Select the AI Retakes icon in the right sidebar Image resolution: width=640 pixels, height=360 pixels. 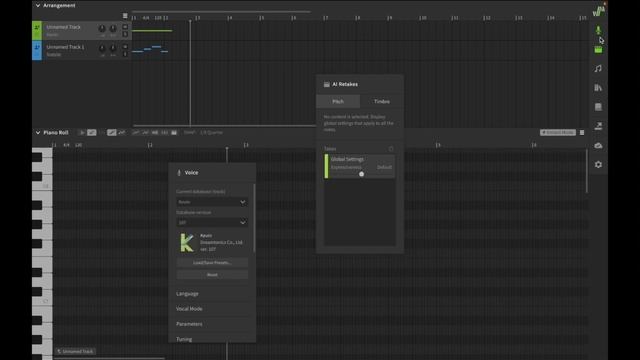(x=598, y=50)
